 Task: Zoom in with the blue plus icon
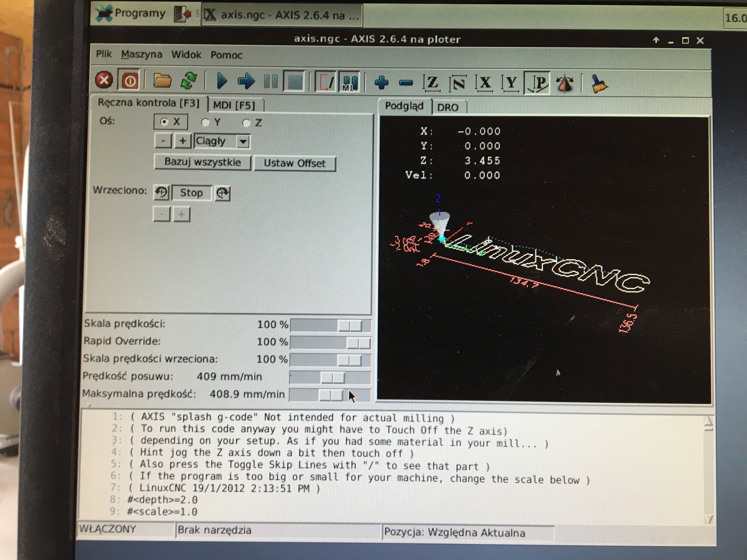[382, 82]
